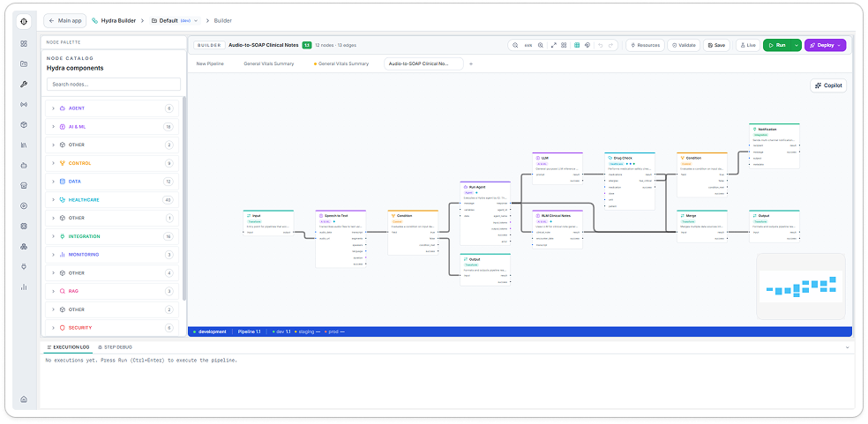Open the wrench tools icon in sidebar
This screenshot has width=868, height=424.
click(x=24, y=84)
